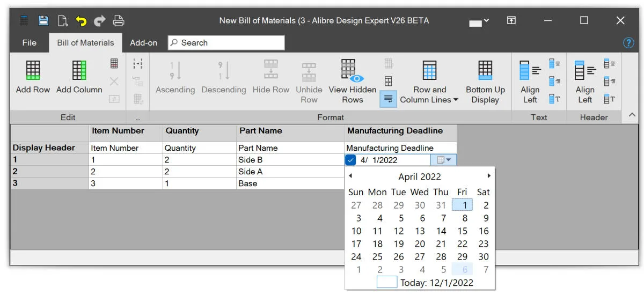644x295 pixels.
Task: Select April 12 in the calendar
Action: tap(399, 231)
